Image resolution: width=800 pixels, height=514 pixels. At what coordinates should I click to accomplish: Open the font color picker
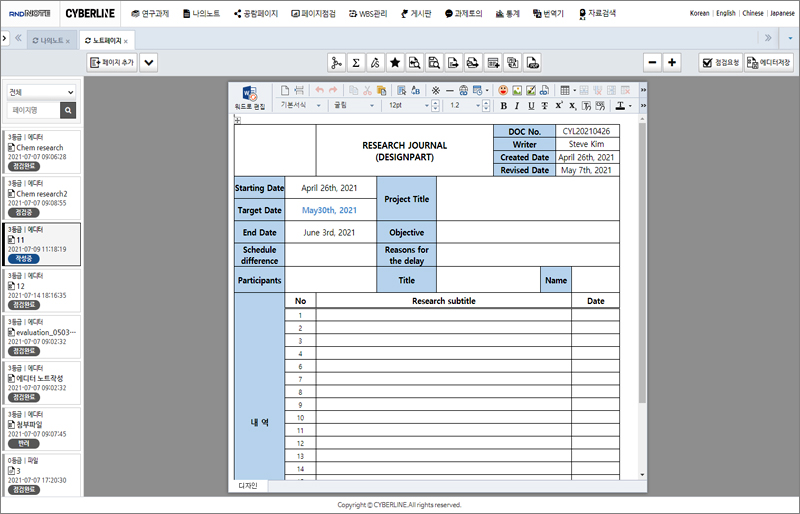tap(623, 105)
